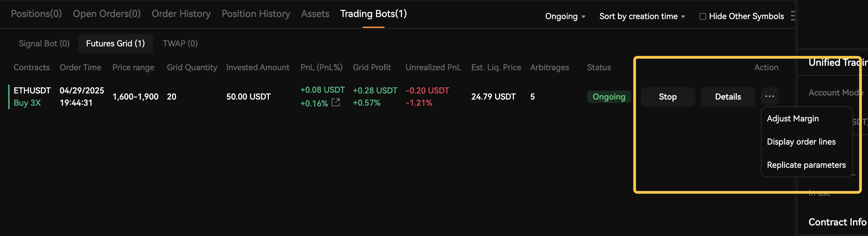Go to the Order History tab
The image size is (868, 236).
click(181, 14)
